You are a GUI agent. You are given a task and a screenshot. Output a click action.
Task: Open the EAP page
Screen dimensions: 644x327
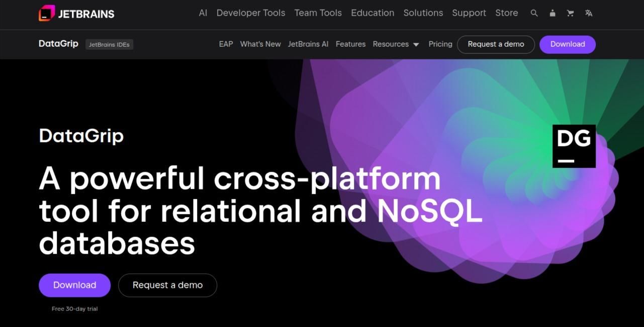(x=226, y=44)
